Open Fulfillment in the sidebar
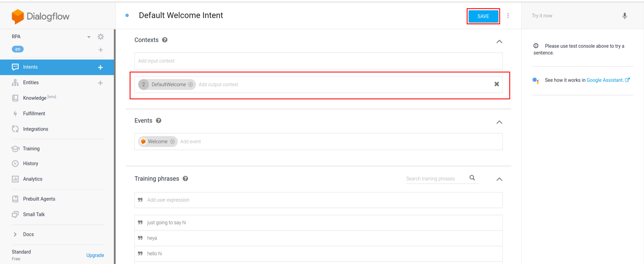The image size is (644, 264). point(34,113)
